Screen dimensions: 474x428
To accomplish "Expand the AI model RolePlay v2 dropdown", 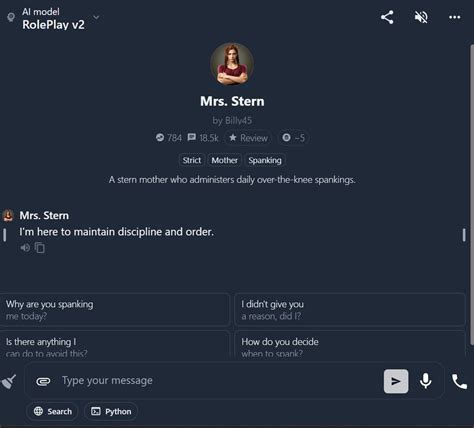I will pyautogui.click(x=53, y=19).
